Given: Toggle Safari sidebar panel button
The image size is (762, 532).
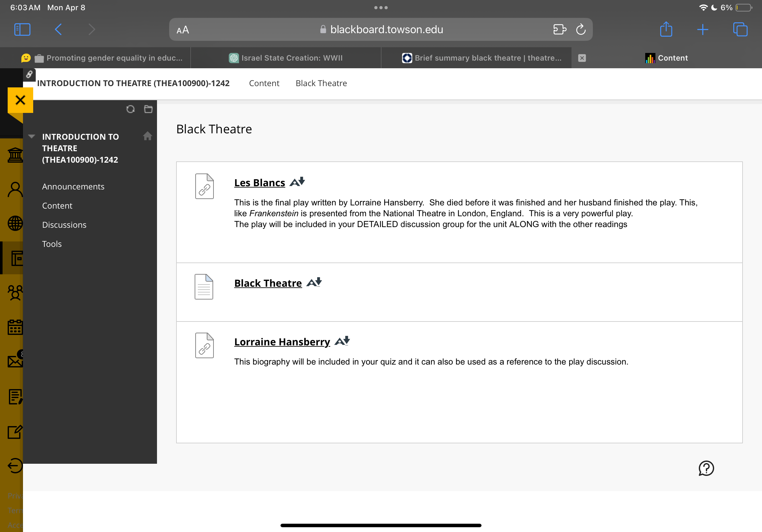Looking at the screenshot, I should point(23,30).
